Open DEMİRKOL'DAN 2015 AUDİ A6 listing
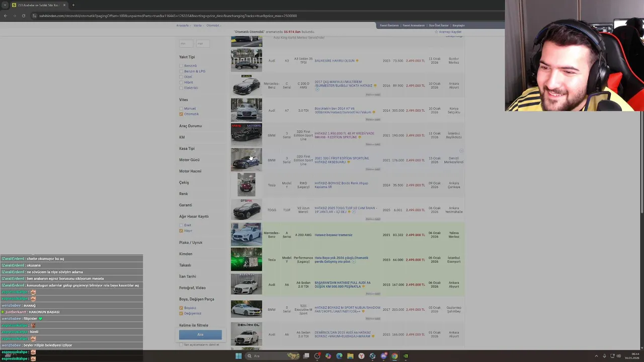 tap(343, 334)
